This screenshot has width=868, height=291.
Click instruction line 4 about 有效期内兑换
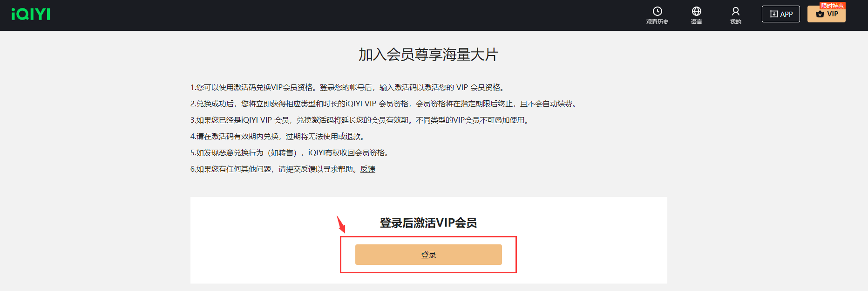tap(278, 136)
